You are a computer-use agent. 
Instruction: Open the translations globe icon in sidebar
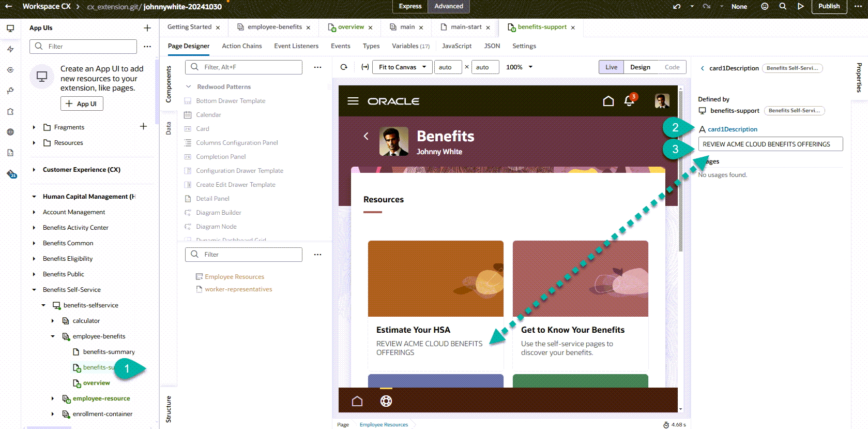pos(10,132)
